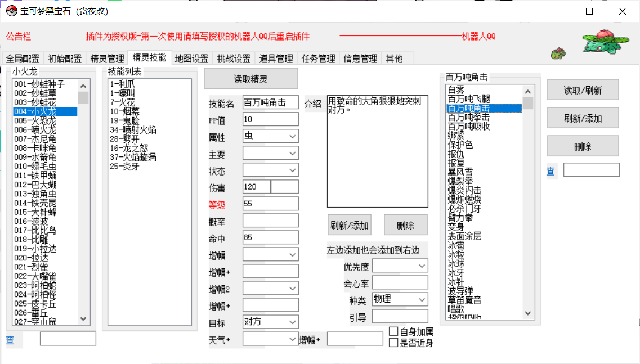Screen dimensions: 640x364
Task: Click the Pokeball app icon in title bar
Action: click(11, 11)
